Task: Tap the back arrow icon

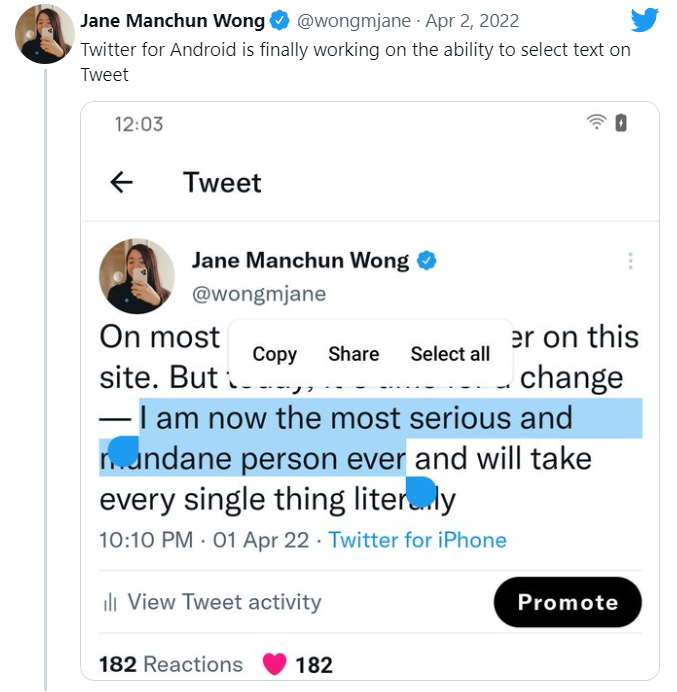Action: 122,182
